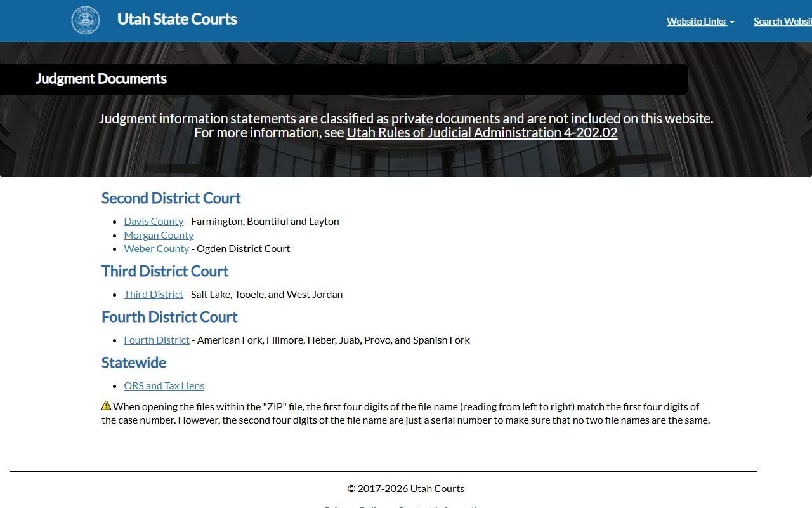The width and height of the screenshot is (812, 508).
Task: Click the text 'Salt Lake, Tooele, and West Jordan'
Action: (266, 294)
